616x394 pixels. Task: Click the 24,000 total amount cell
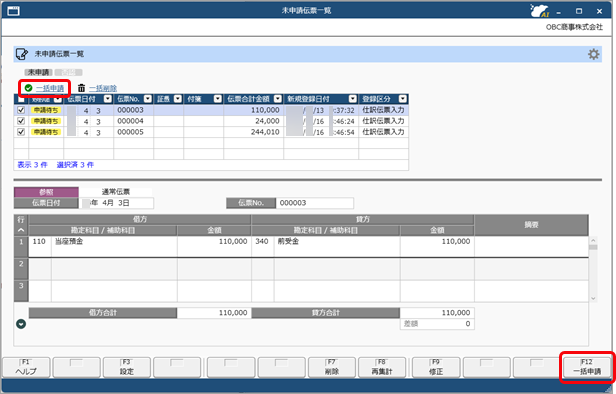pos(253,121)
